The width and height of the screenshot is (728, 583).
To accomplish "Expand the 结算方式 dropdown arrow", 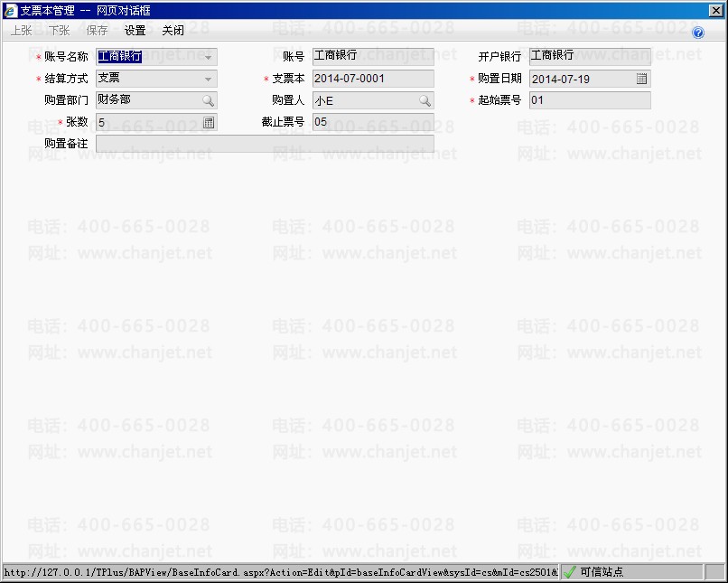I will (x=208, y=79).
